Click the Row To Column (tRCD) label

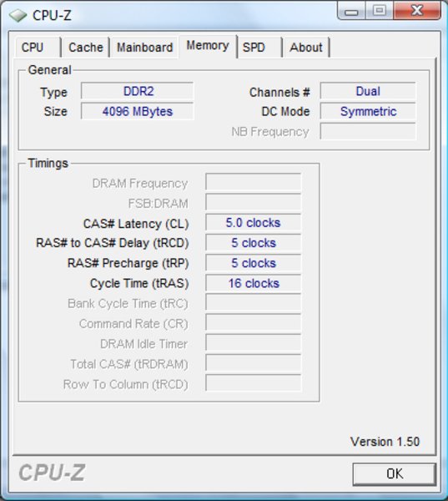point(125,384)
